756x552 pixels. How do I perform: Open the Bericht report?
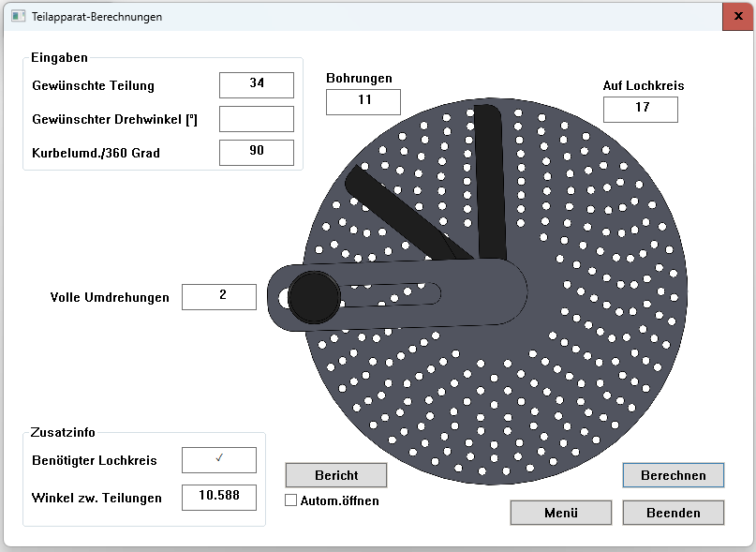click(x=335, y=475)
